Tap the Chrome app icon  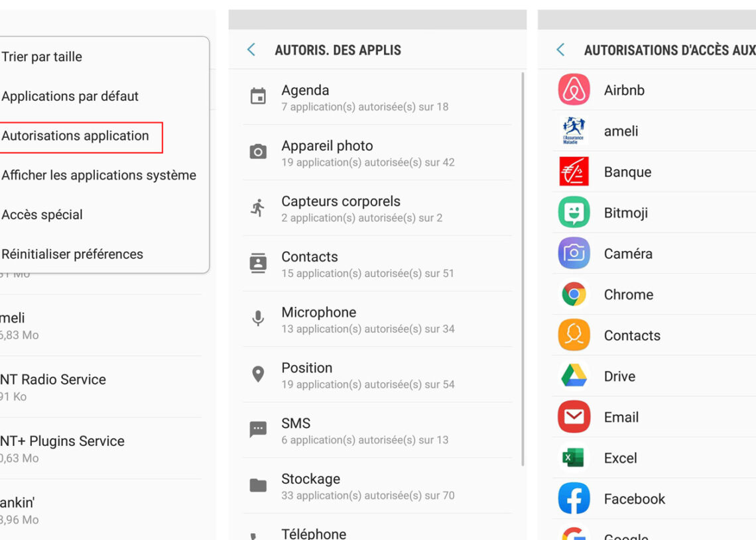click(574, 294)
